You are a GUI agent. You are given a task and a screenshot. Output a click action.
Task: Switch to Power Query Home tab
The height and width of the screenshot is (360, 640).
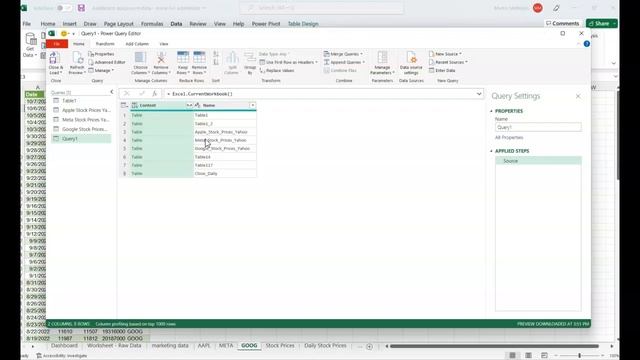[x=79, y=44]
